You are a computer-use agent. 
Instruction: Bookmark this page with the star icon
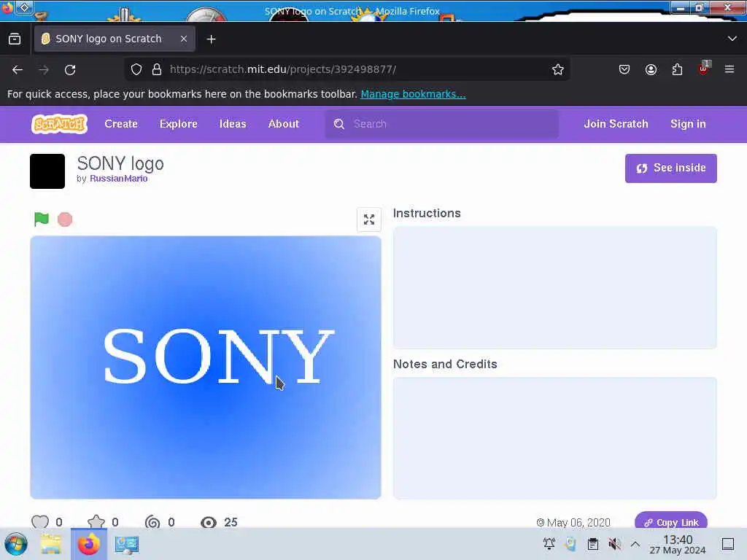pyautogui.click(x=558, y=69)
